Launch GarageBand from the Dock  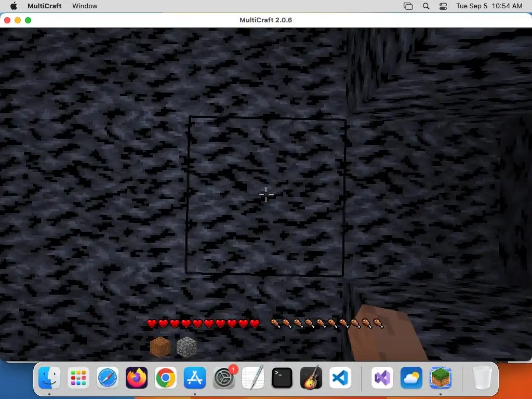point(311,378)
